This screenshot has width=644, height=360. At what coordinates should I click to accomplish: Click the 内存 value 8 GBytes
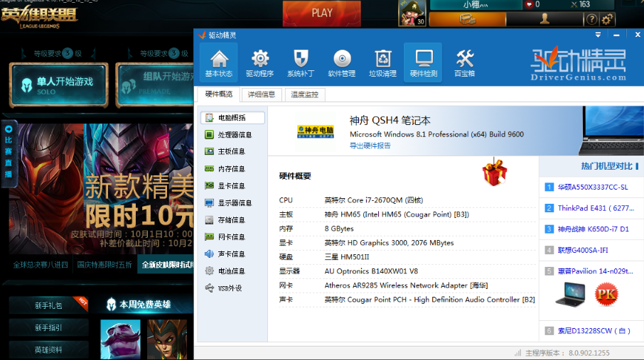[x=339, y=229]
